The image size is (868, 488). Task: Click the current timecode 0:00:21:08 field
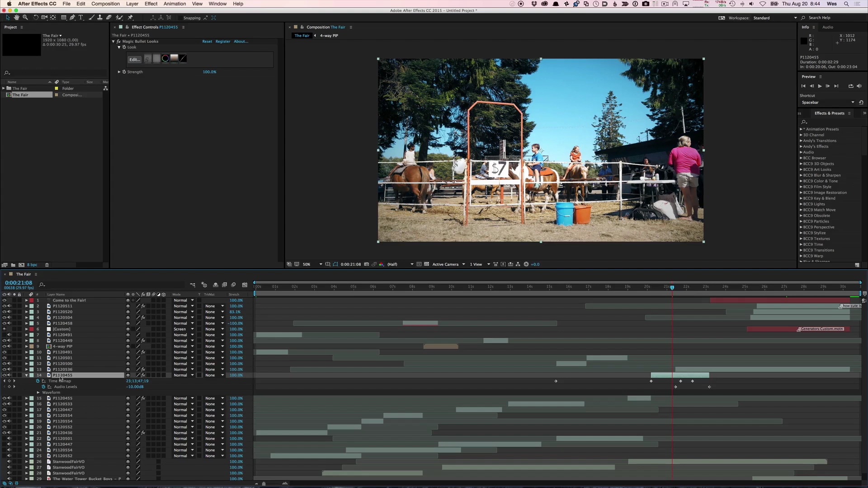tap(19, 283)
